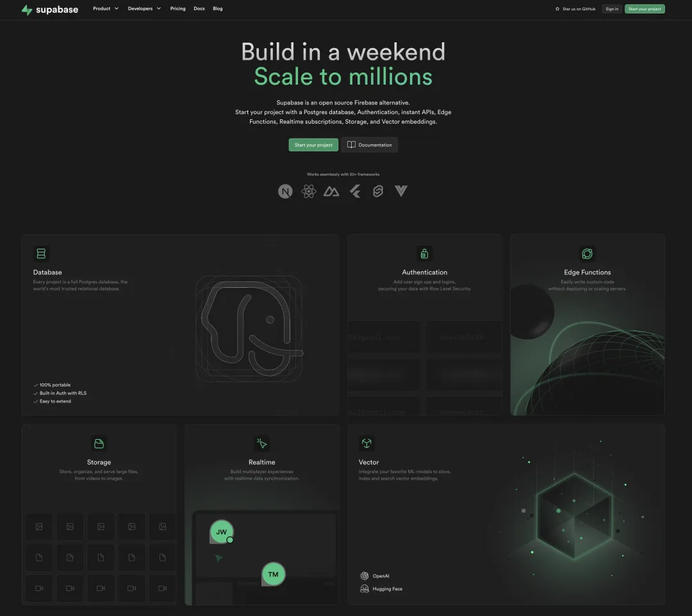Click the Hugging Face logo icon

(x=365, y=588)
